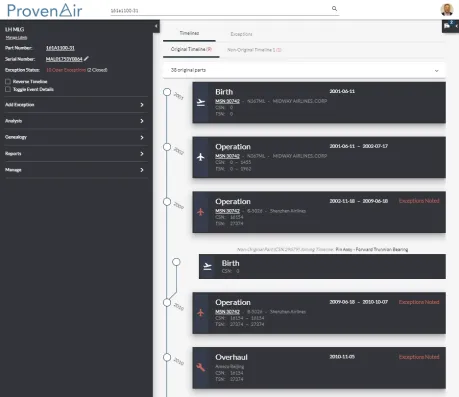Open the Part Number 161A1100-31 link
Viewport: 459px width, 397px height.
coord(60,48)
